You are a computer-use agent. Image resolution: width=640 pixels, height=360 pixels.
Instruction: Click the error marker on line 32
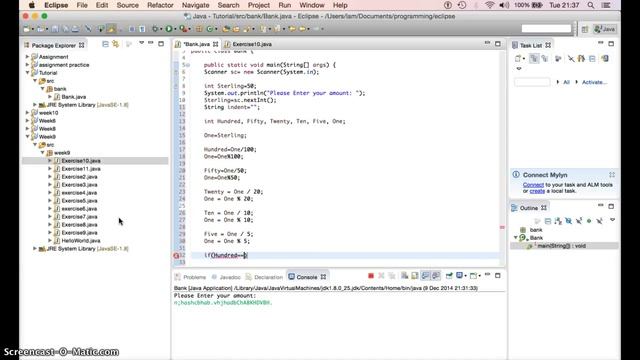[176, 256]
